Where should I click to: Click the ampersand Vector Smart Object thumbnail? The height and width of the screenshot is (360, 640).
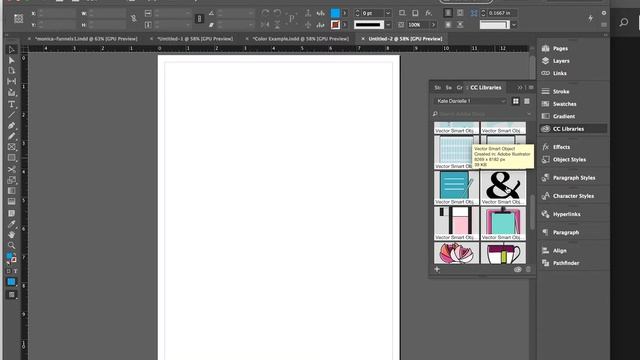click(503, 185)
